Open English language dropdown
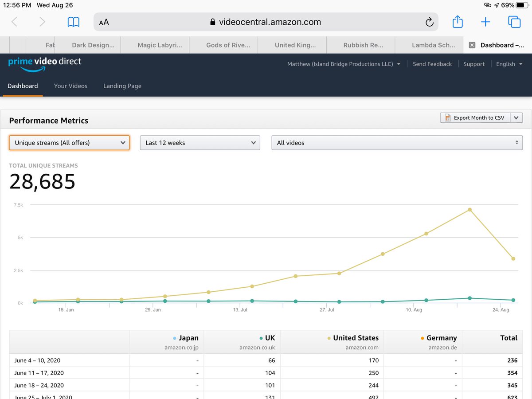 coord(509,64)
